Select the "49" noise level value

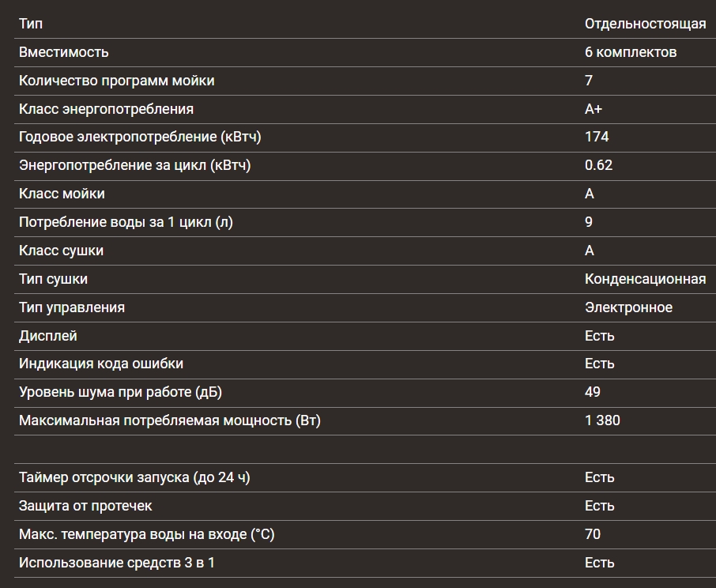pos(592,392)
